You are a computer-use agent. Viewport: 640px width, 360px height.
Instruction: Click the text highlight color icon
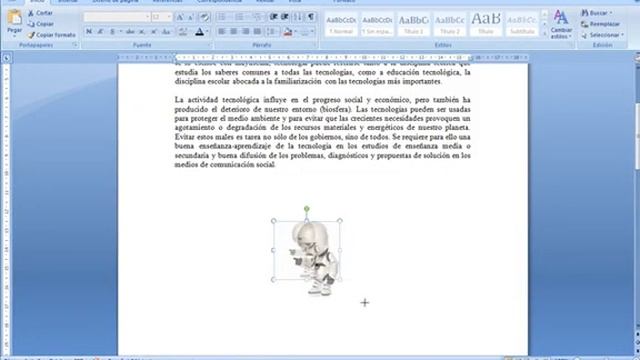pyautogui.click(x=182, y=32)
